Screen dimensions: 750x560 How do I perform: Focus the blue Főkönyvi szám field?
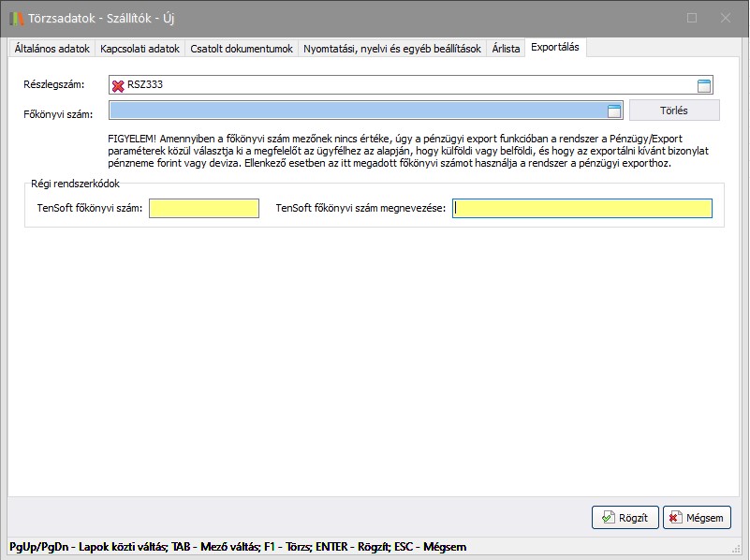point(356,111)
